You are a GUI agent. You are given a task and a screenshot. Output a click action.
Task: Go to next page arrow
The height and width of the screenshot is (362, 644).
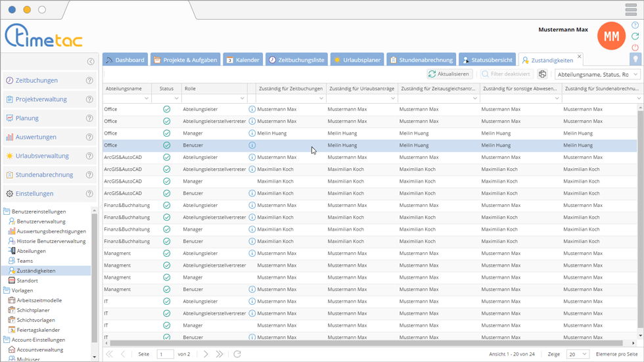[x=206, y=354]
